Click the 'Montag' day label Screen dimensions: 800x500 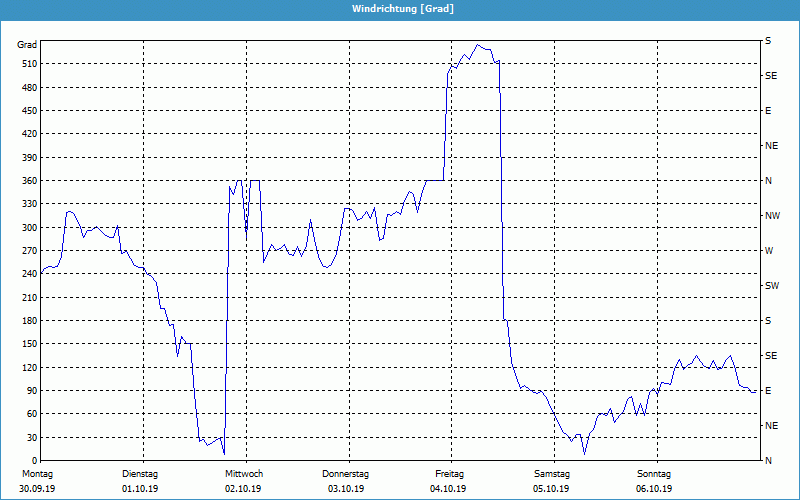coord(37,474)
